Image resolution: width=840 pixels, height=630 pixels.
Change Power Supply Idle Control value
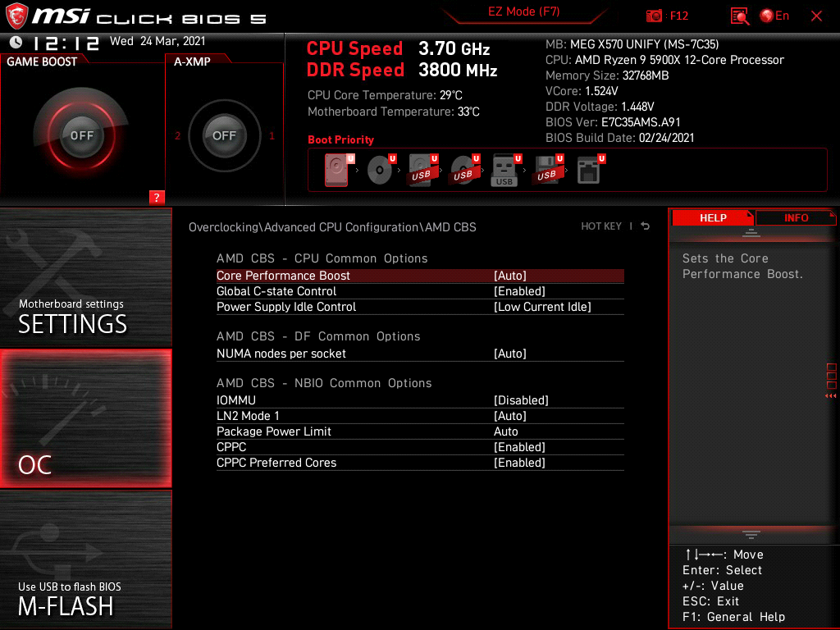542,307
